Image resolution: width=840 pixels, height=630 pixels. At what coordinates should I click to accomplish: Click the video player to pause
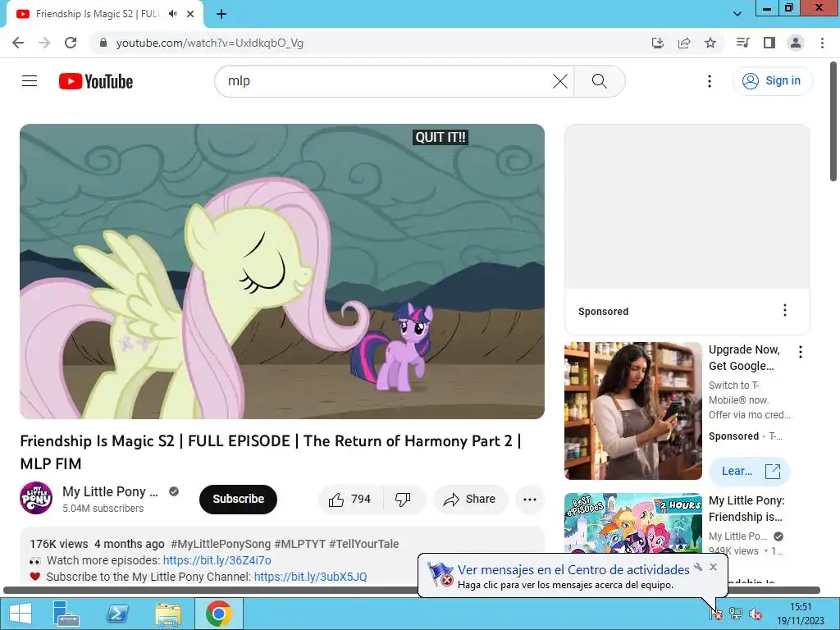click(282, 271)
